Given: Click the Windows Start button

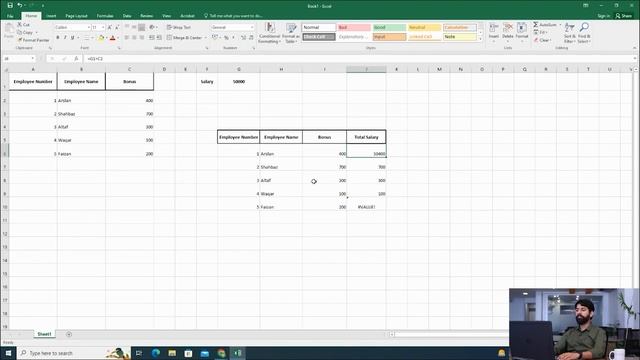Looking at the screenshot, I should [8, 353].
